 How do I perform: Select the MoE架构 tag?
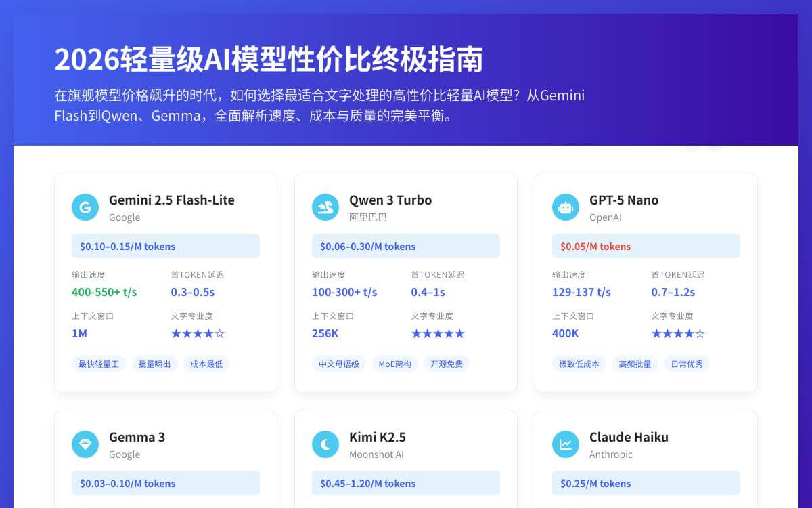[x=394, y=364]
